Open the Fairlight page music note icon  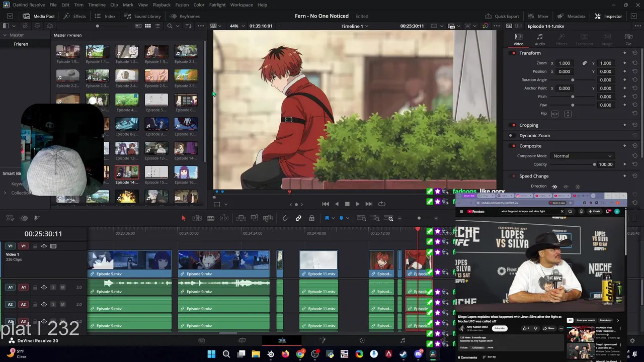[403, 340]
